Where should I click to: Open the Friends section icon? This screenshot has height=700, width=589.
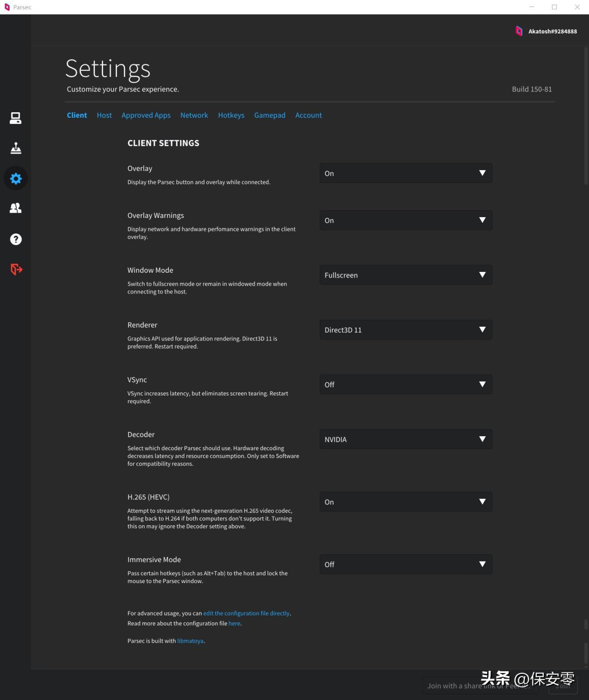tap(16, 208)
